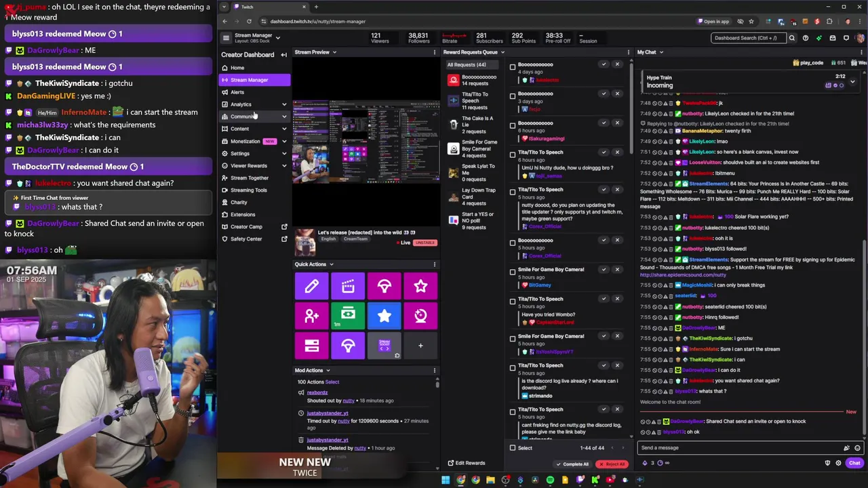Click the Edit Rewards link
The width and height of the screenshot is (868, 488).
(x=467, y=463)
